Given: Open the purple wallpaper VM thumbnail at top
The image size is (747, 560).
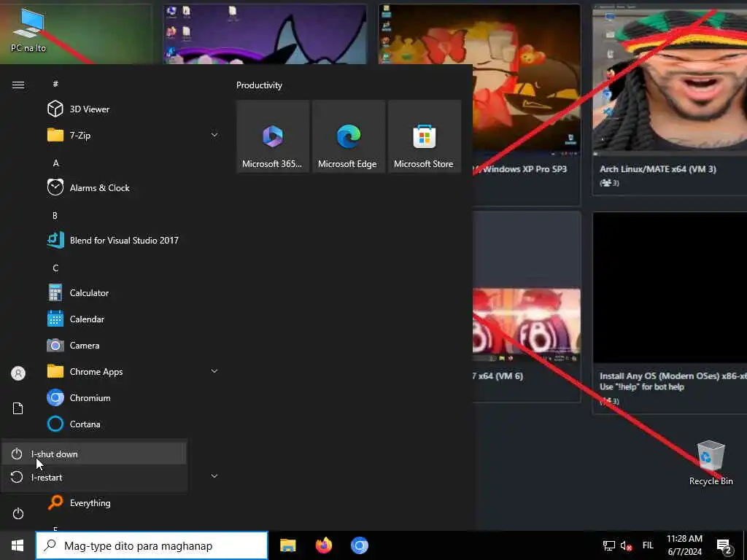Looking at the screenshot, I should click(x=266, y=34).
